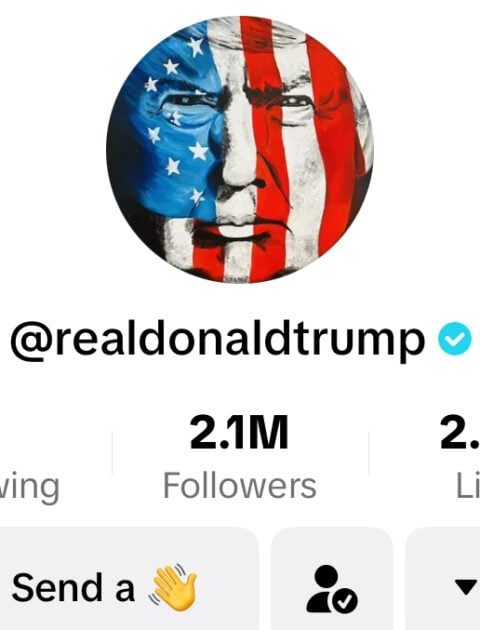Tap the cut-off Likes count
Viewport: 480px width, 630px height.
click(460, 432)
